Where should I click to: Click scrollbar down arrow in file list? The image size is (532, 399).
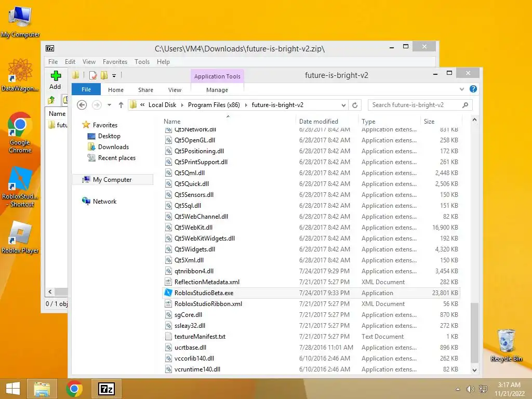pyautogui.click(x=475, y=370)
